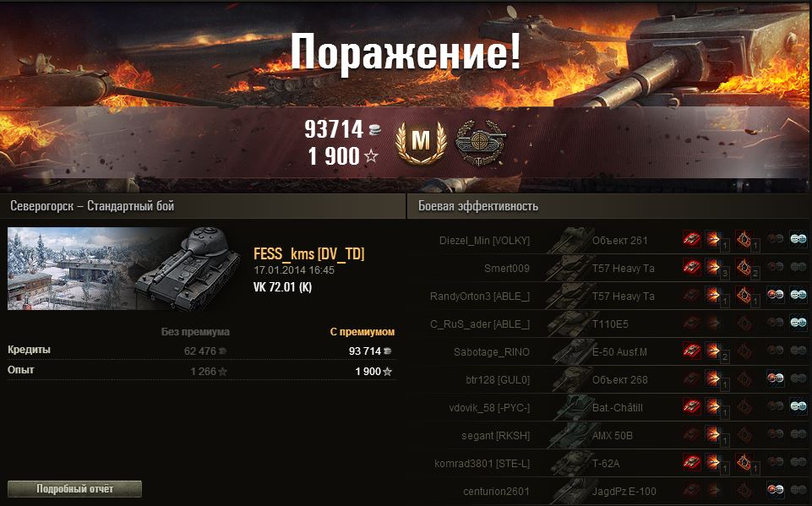Image resolution: width=812 pixels, height=506 pixels.
Task: Click assist damage icon for RandyOrton3 row
Action: 775,295
